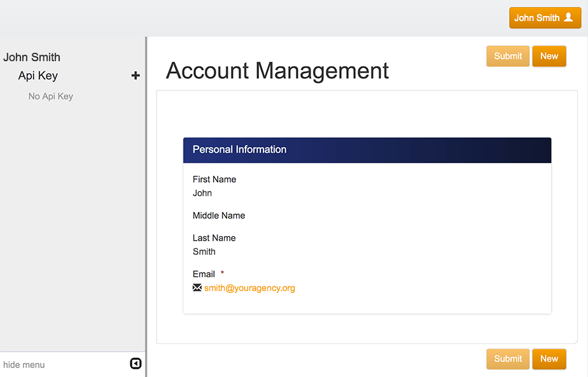588x377 pixels.
Task: Select John Smith in the sidebar tree
Action: point(32,57)
